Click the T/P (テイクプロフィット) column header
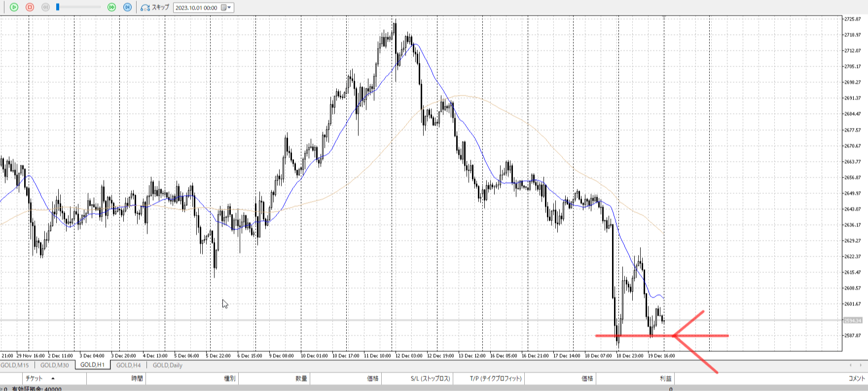Screen dimensions: 868x391 coord(495,379)
